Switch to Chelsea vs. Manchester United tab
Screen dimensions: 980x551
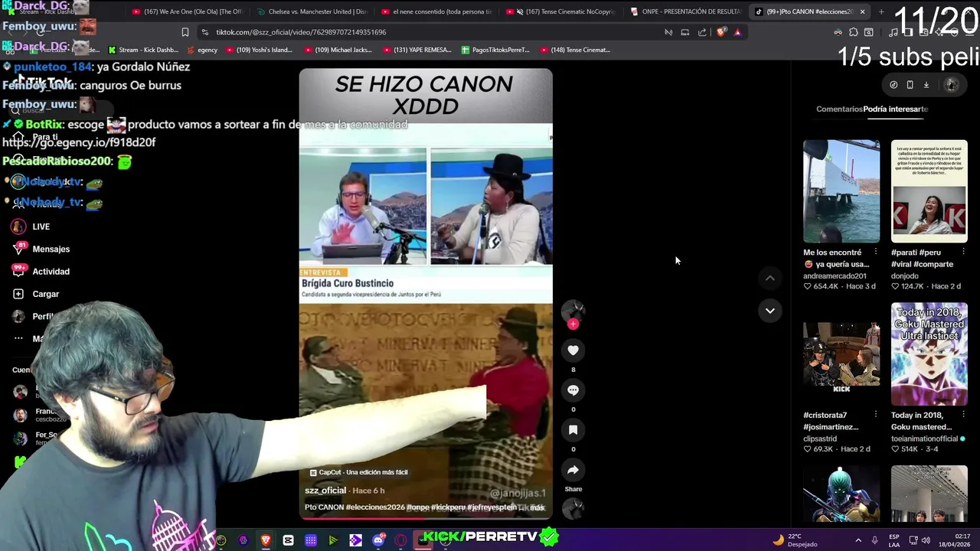point(311,11)
